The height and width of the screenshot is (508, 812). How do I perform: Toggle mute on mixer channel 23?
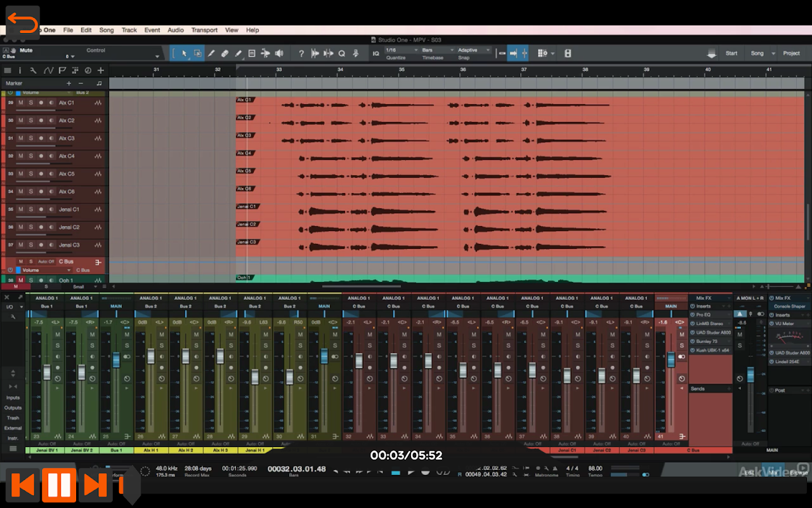[x=57, y=335]
